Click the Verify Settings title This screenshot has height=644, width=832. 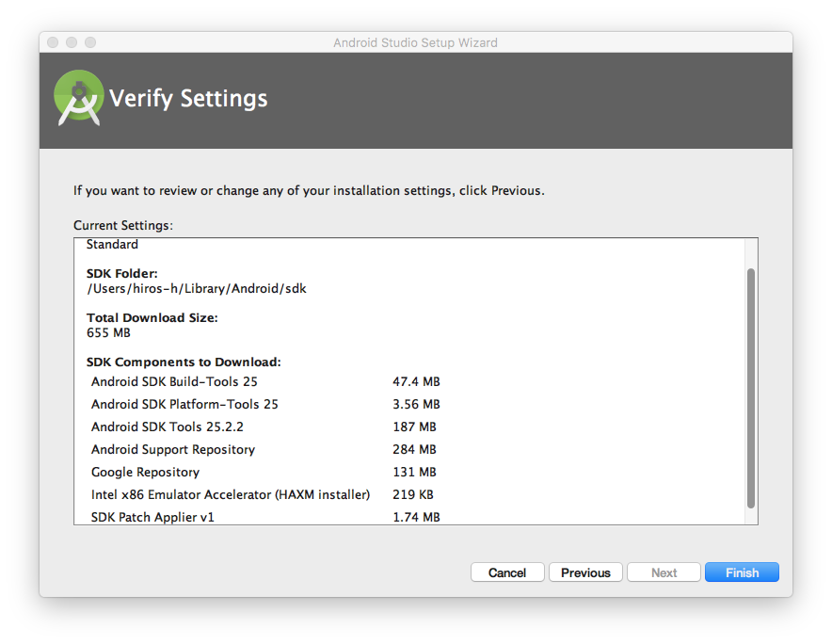coord(188,99)
